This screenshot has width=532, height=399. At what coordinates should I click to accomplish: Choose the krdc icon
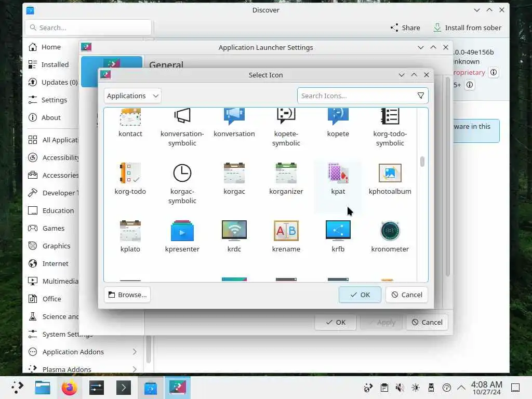(234, 236)
